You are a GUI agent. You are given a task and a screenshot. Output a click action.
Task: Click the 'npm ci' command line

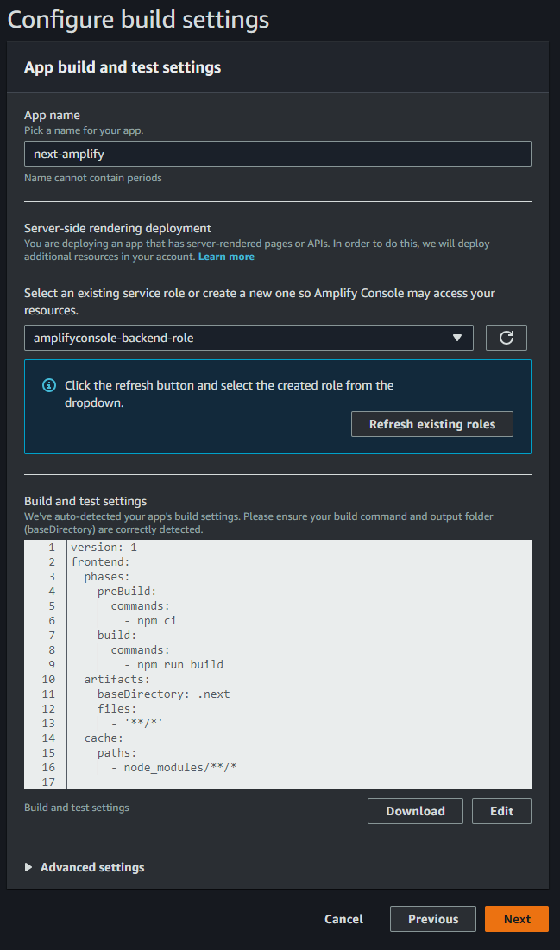pos(151,620)
